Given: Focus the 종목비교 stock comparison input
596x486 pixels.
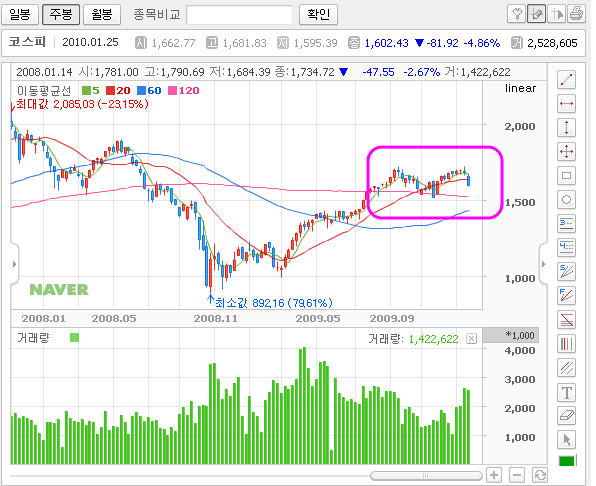Looking at the screenshot, I should [x=239, y=15].
